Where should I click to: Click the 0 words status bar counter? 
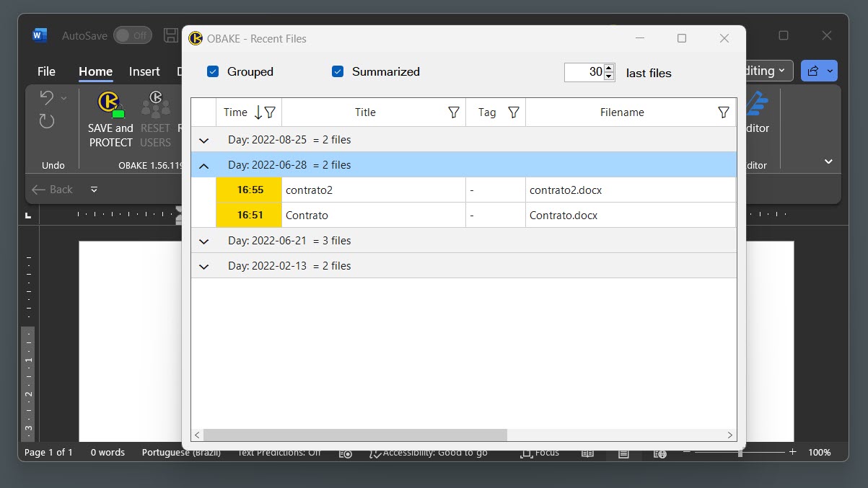108,453
